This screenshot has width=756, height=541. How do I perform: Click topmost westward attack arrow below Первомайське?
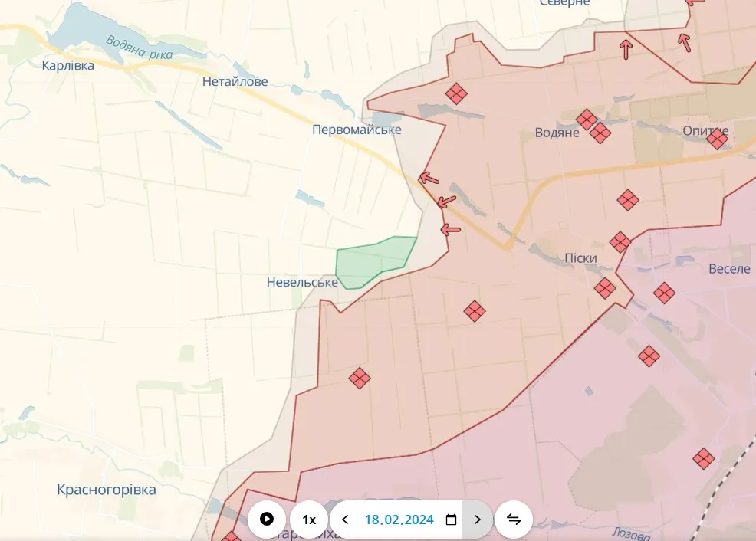(x=429, y=179)
